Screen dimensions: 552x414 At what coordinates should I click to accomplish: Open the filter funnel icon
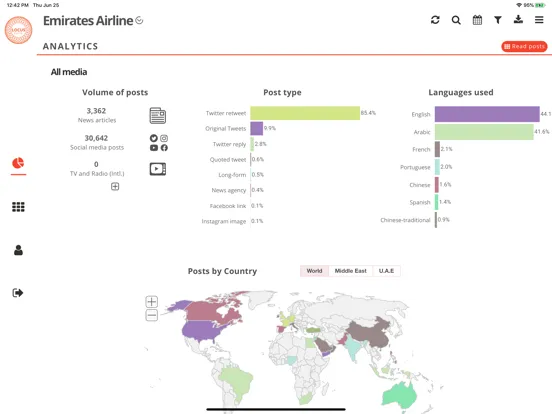497,20
